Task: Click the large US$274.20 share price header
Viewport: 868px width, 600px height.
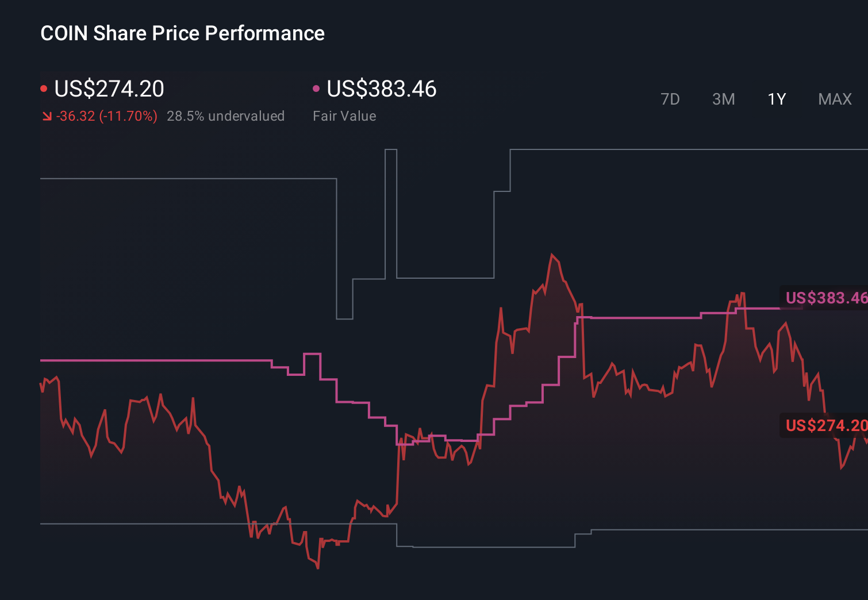Action: tap(109, 89)
